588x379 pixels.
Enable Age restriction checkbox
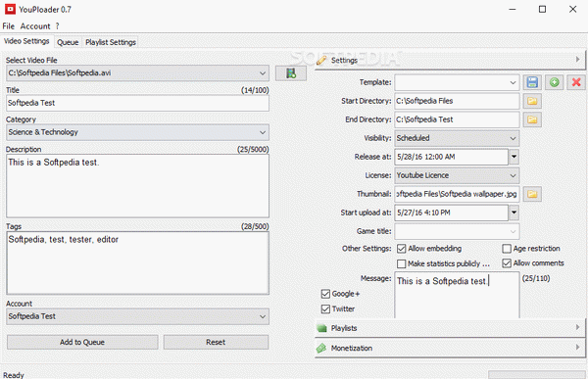[x=507, y=249]
